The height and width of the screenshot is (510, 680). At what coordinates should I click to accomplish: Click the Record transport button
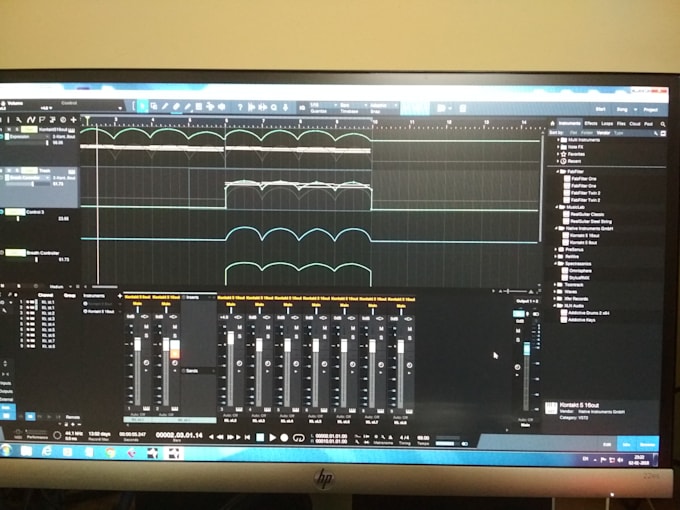coord(284,438)
